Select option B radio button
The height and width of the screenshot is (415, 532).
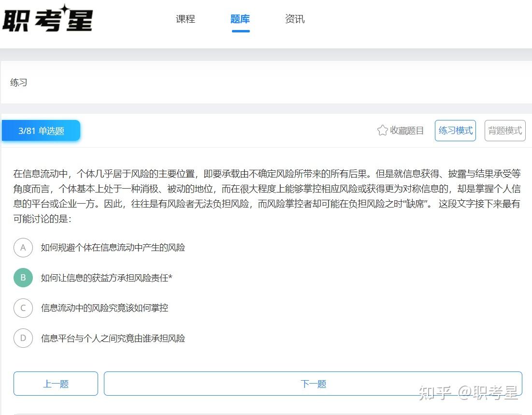(23, 278)
